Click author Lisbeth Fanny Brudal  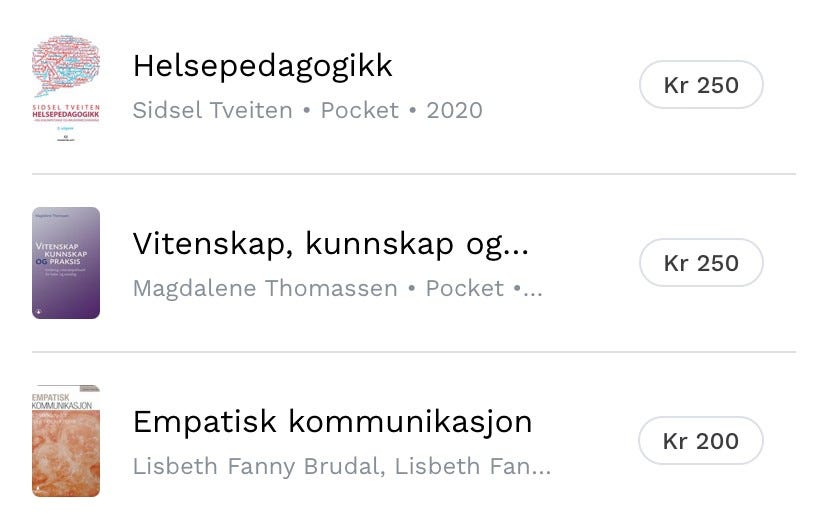[257, 466]
